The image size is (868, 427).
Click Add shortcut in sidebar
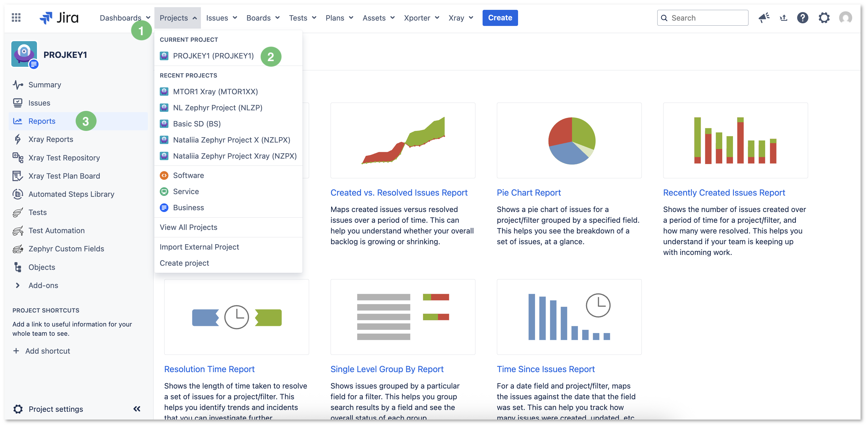pyautogui.click(x=41, y=351)
